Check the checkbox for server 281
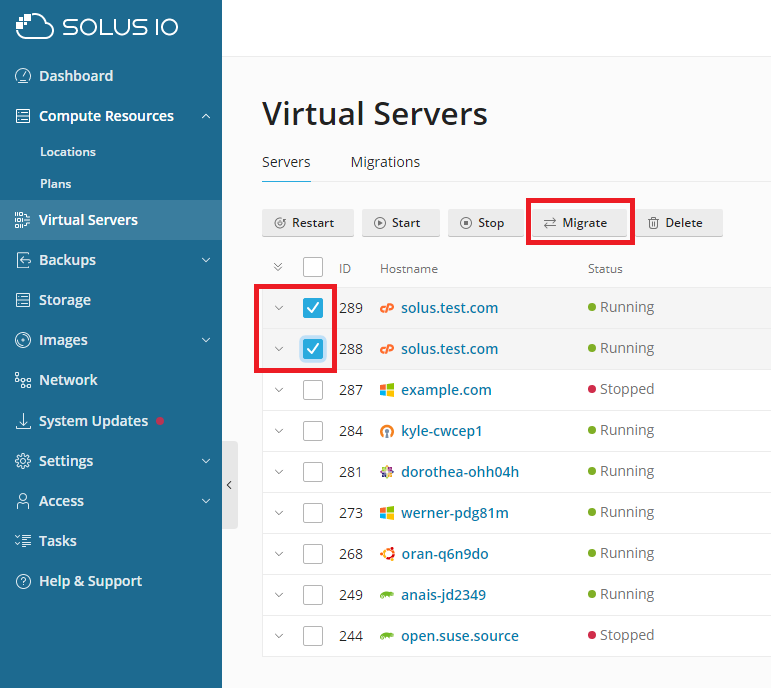The image size is (771, 688). coord(313,472)
